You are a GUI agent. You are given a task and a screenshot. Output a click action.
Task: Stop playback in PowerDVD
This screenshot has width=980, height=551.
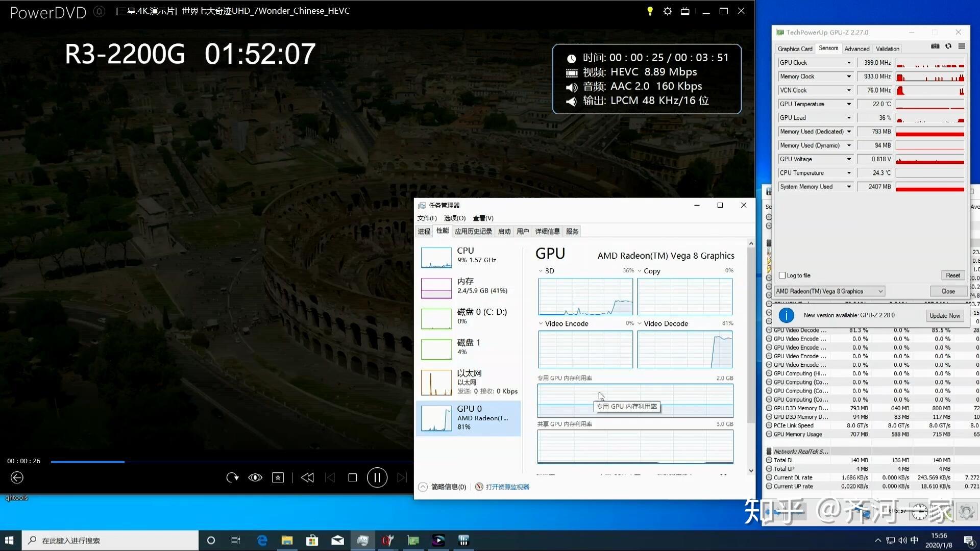[352, 478]
